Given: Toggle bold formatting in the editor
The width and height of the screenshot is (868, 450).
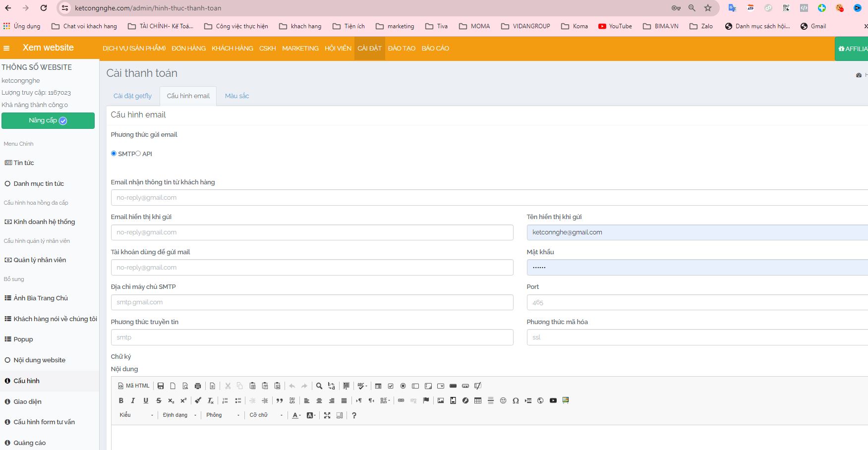Looking at the screenshot, I should pos(121,400).
